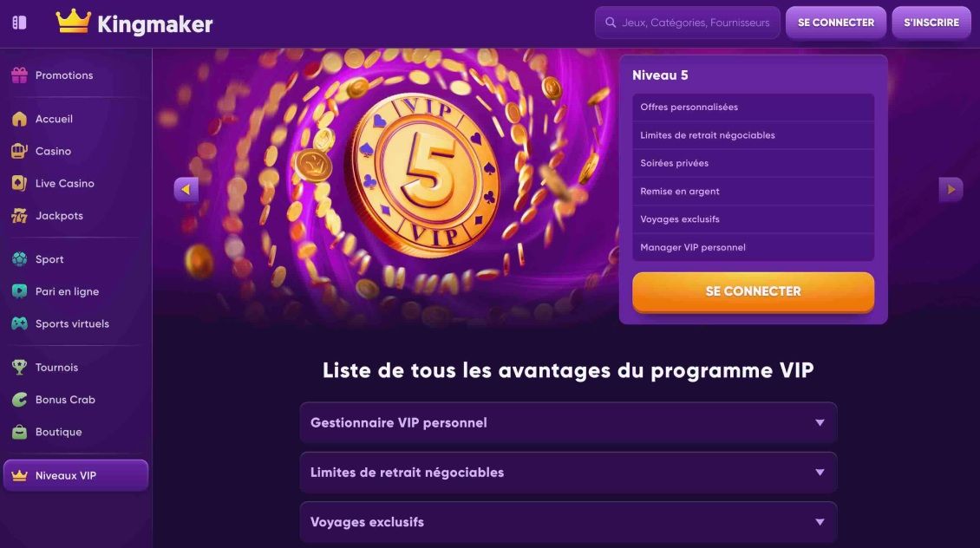The height and width of the screenshot is (548, 980).
Task: Open Promotions via the gift icon
Action: pos(19,75)
